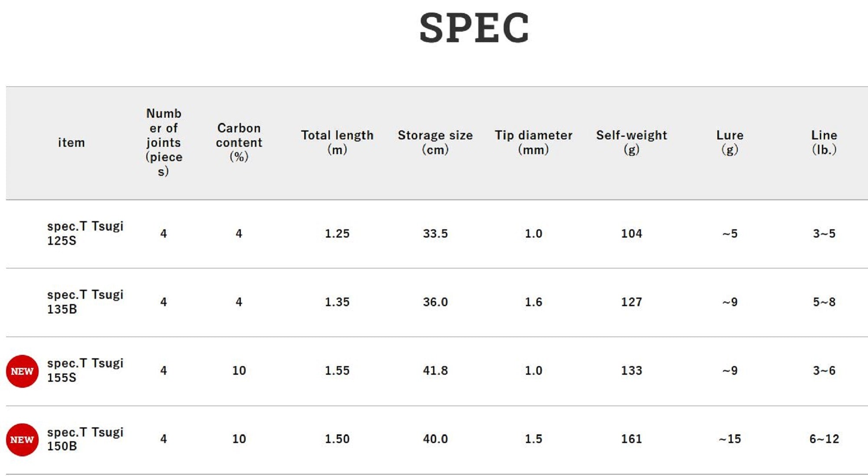Select the spec.T Tsugi 135B item name
This screenshot has width=868, height=476.
[x=85, y=302]
